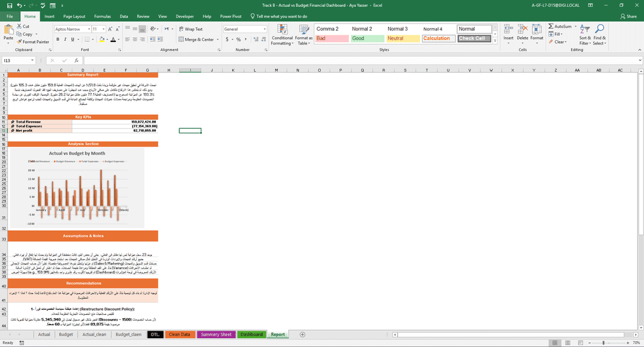Screen dimensions: 644x347
Task: Merge and center selected cells
Action: point(196,40)
